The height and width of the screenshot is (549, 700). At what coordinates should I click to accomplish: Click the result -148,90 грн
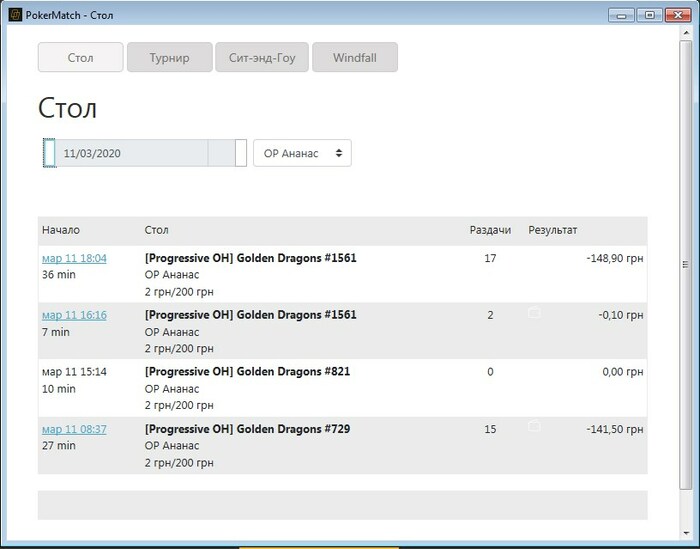(x=615, y=258)
